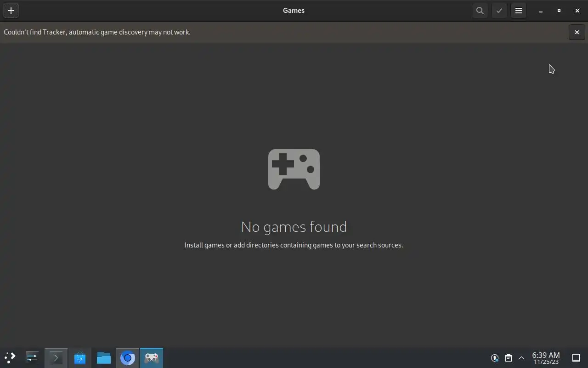Switch to the web browser in taskbar
This screenshot has height=368, width=588.
click(128, 358)
